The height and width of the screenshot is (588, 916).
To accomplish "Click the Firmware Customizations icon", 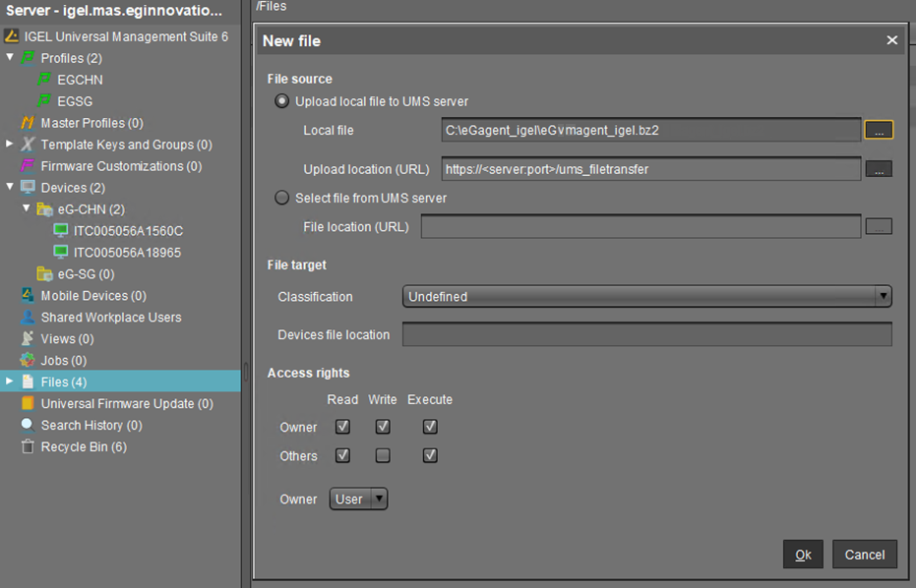I will click(x=28, y=166).
